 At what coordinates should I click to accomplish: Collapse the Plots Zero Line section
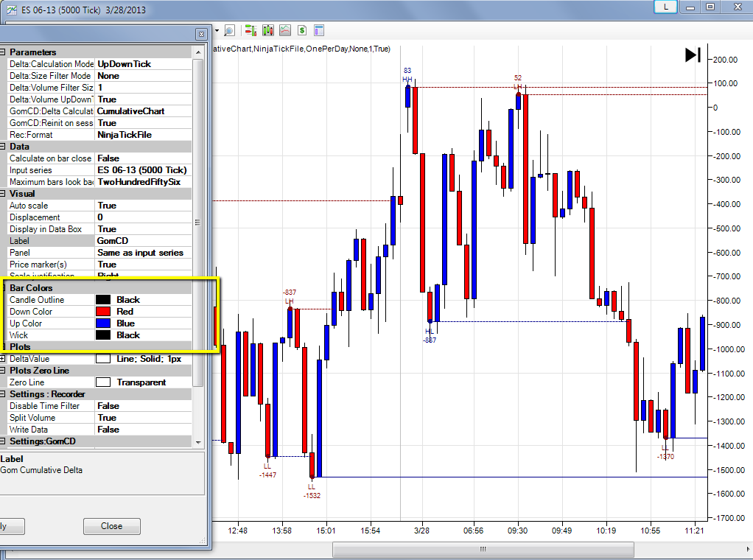click(3, 371)
